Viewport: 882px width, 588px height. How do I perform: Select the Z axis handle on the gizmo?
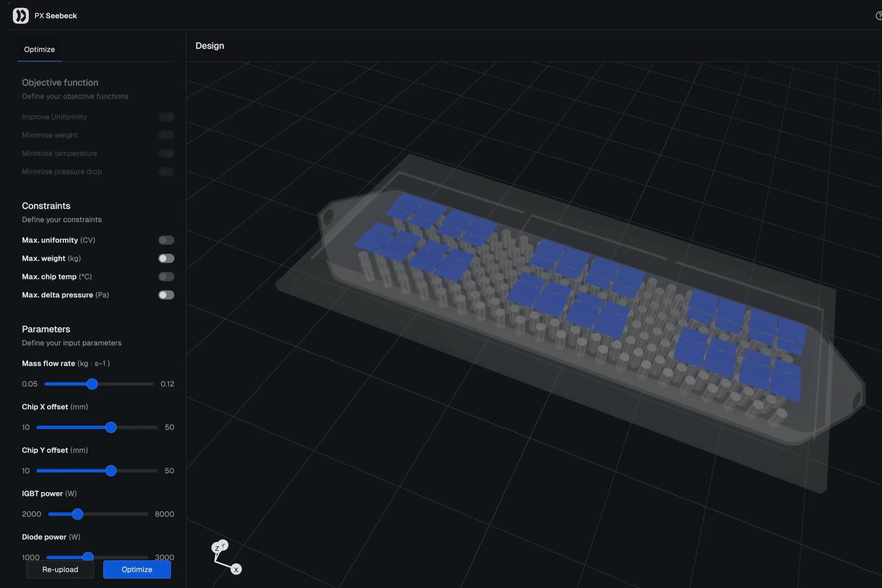pyautogui.click(x=216, y=548)
